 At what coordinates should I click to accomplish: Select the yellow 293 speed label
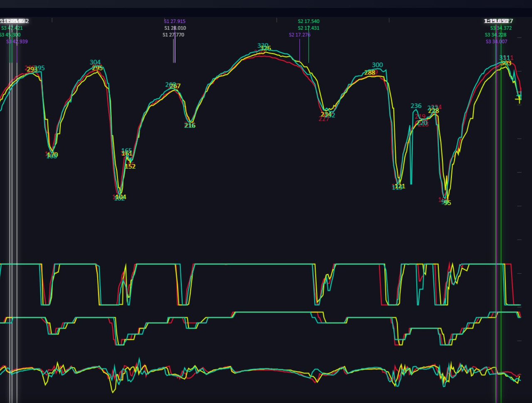[32, 69]
